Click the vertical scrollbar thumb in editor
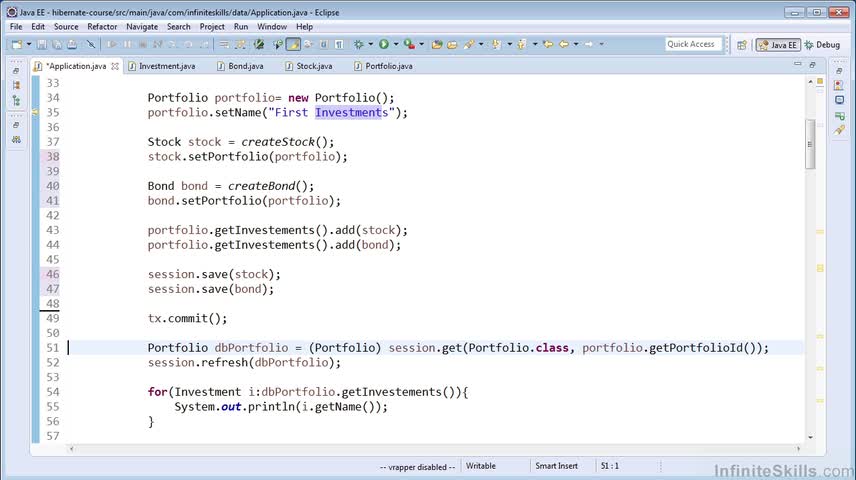 810,145
